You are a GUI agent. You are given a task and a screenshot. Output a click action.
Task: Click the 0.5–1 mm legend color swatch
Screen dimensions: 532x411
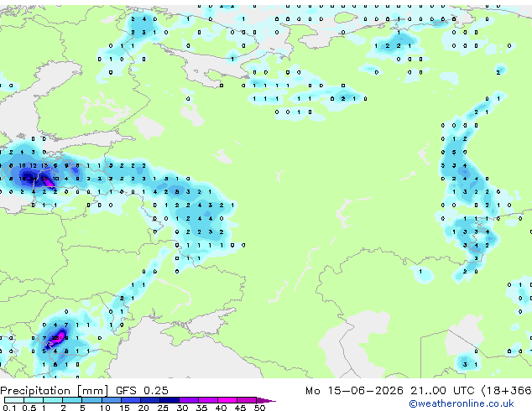pyautogui.click(x=34, y=400)
